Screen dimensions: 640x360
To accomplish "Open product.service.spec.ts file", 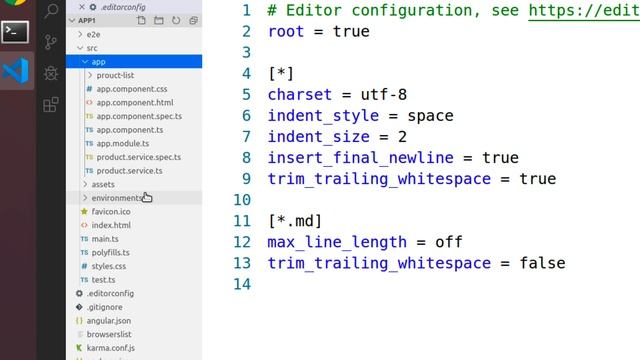I will [139, 157].
